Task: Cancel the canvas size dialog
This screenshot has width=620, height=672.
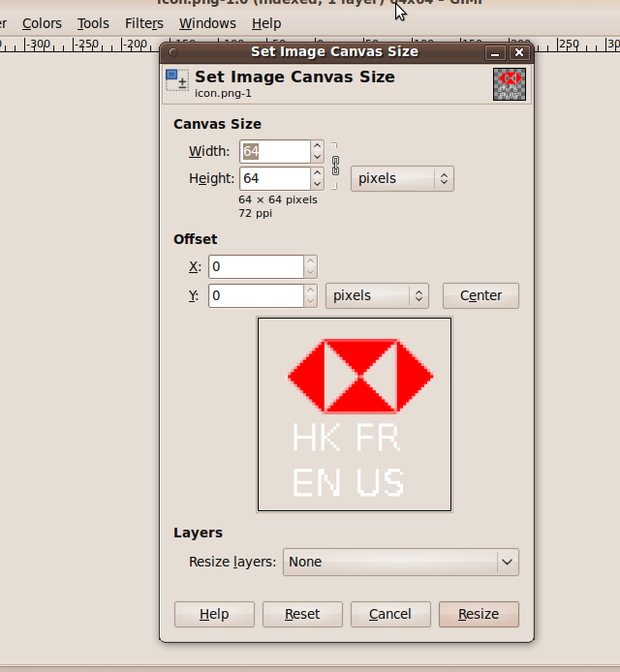Action: tap(390, 614)
